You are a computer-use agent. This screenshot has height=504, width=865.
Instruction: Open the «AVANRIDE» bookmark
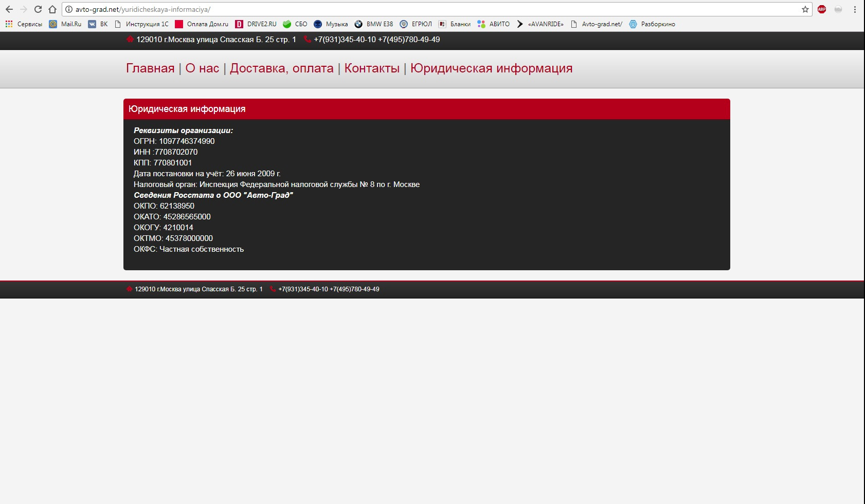[x=540, y=24]
